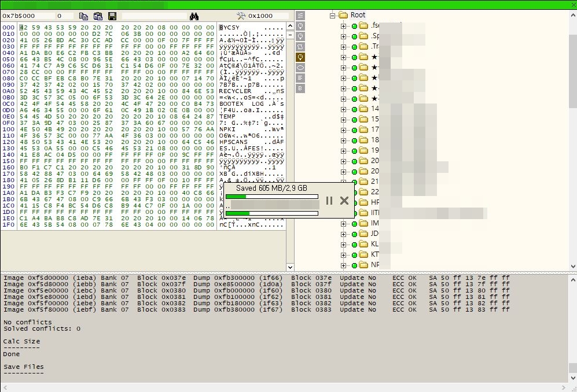
Task: Click the B icon in sidebar
Action: [300, 88]
